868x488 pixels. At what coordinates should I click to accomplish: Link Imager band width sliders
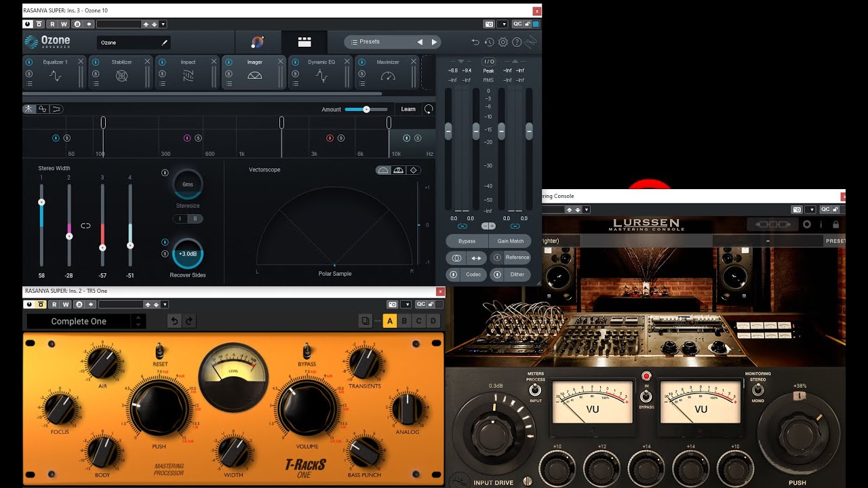pyautogui.click(x=85, y=226)
